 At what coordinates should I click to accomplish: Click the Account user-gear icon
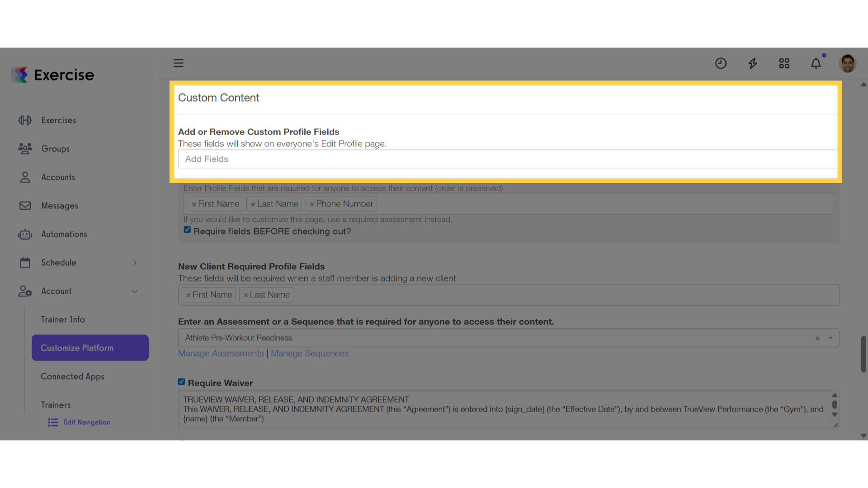pyautogui.click(x=25, y=291)
